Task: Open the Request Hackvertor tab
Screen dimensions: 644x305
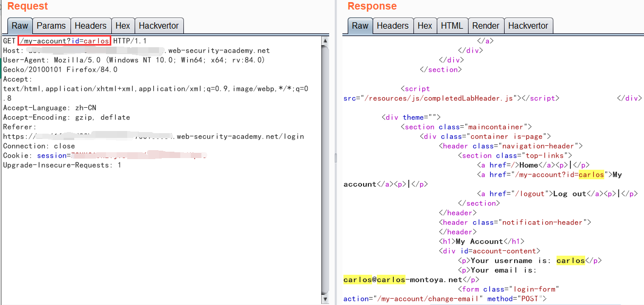Action: tap(159, 25)
